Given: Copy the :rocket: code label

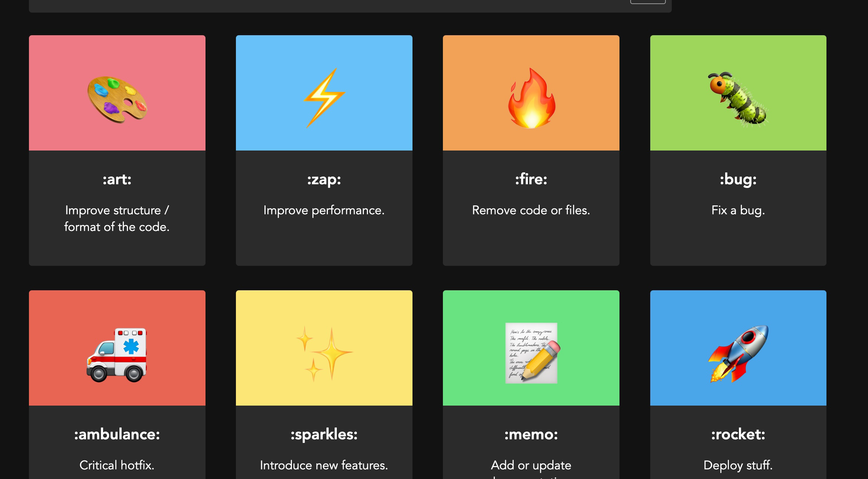Looking at the screenshot, I should coord(738,435).
